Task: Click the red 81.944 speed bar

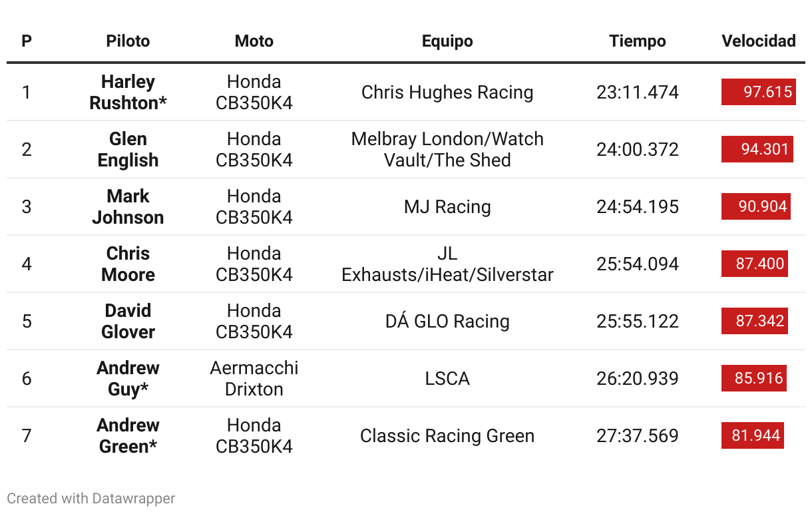Action: point(752,435)
